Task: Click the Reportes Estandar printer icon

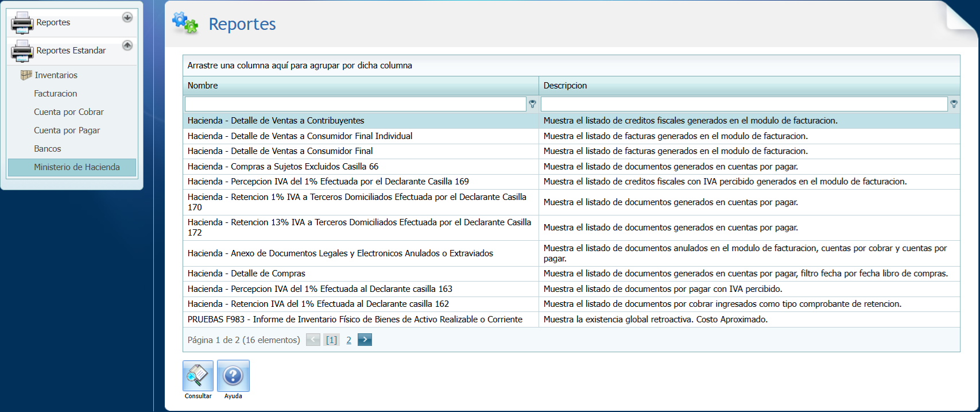Action: click(x=22, y=51)
